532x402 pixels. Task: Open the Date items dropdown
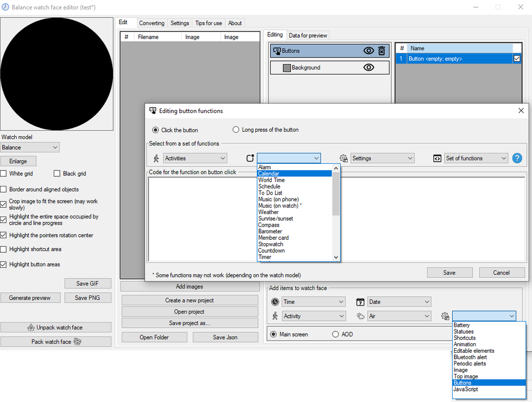(399, 301)
